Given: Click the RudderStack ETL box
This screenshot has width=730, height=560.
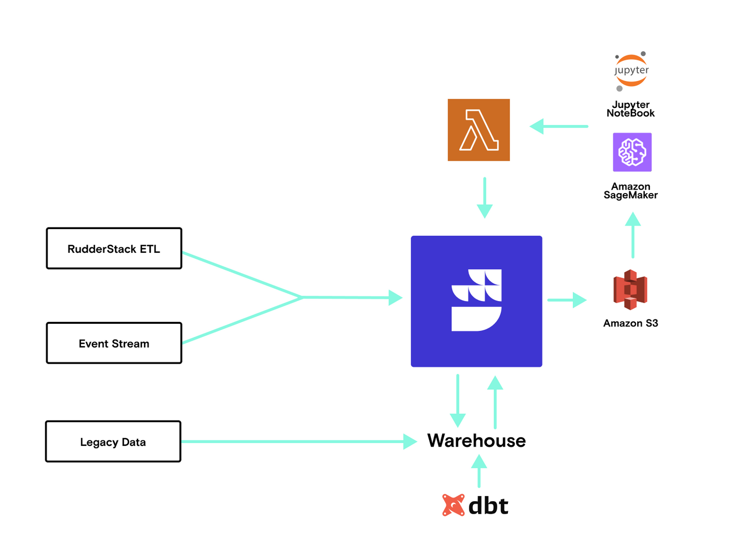Looking at the screenshot, I should pyautogui.click(x=114, y=248).
